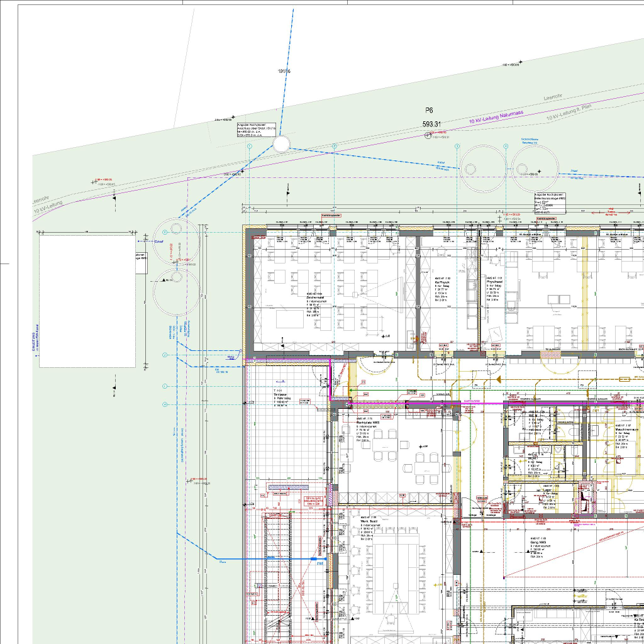The width and height of the screenshot is (644, 644).
Task: Click the Zeichensaal room label
Action: 314,297
